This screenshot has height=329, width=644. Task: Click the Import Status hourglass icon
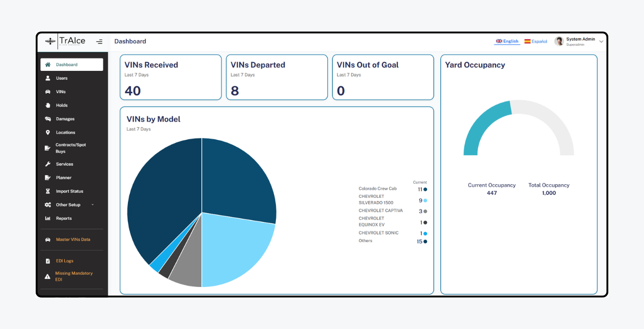[x=48, y=191]
